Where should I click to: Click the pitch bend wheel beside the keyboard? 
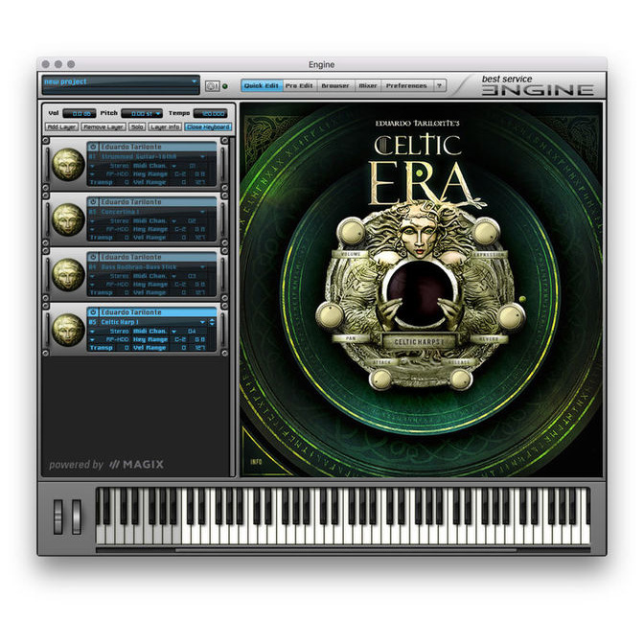click(58, 517)
